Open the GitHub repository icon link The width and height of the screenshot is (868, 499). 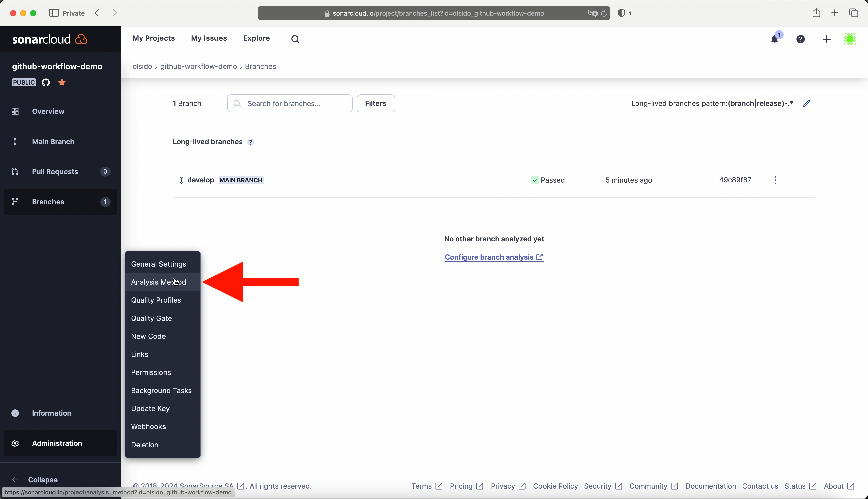[46, 82]
